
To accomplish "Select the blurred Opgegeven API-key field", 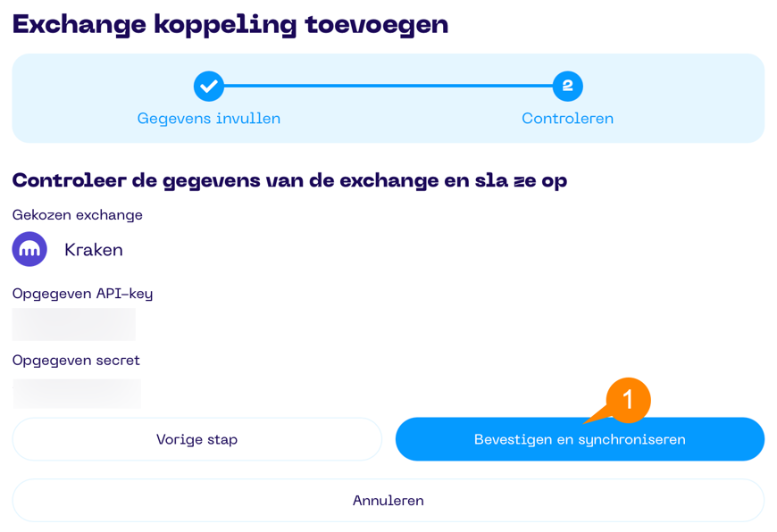I will click(73, 324).
